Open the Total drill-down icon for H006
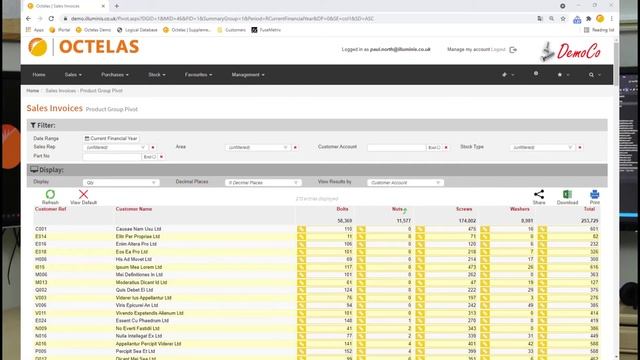640x360 pixels. tap(542, 260)
